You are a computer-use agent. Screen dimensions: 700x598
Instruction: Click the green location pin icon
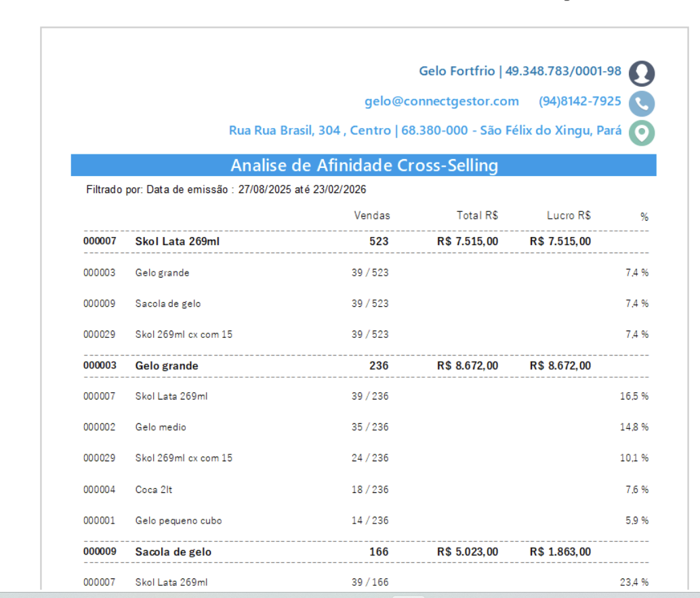[641, 132]
